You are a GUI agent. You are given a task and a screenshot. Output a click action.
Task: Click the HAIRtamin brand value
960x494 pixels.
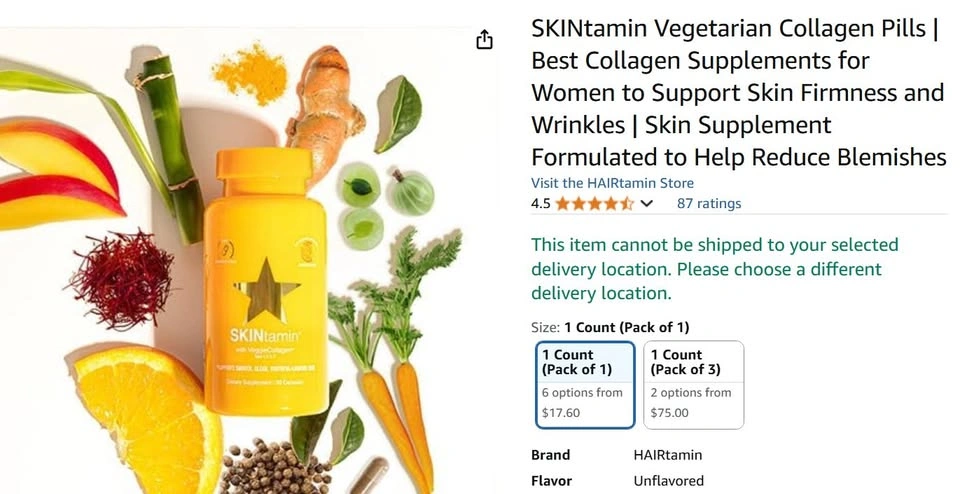pos(667,455)
